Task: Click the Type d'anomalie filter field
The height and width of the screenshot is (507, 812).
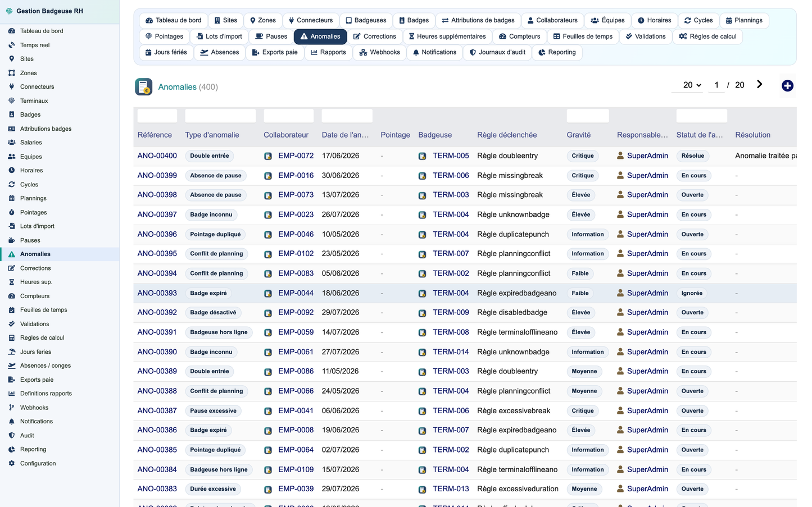Action: (220, 116)
